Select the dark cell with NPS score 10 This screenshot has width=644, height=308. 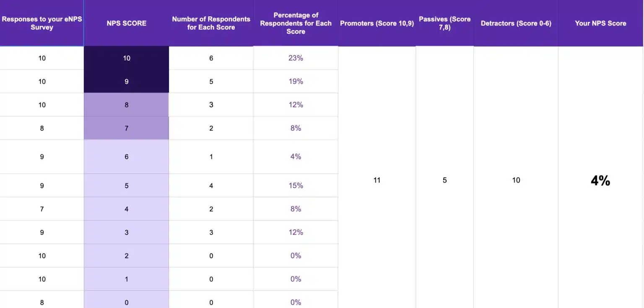(x=126, y=58)
